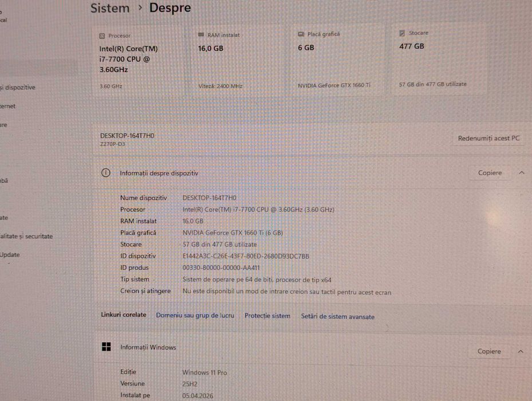This screenshot has height=401, width=532.
Task: Select the RAM instalat value 16,0 GB
Action: point(193,221)
